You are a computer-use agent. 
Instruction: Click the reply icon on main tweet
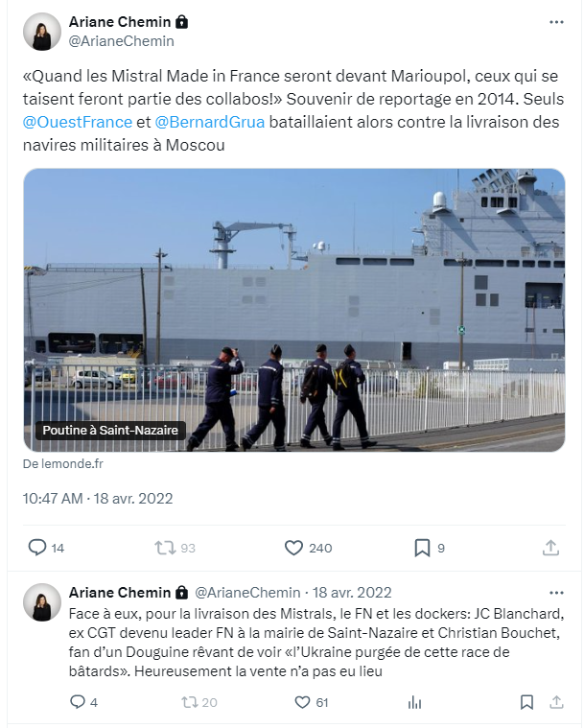coord(37,548)
